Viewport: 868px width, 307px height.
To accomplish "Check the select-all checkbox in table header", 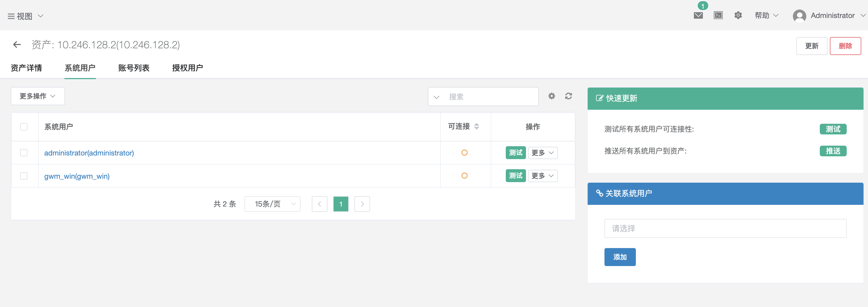I will (x=24, y=127).
